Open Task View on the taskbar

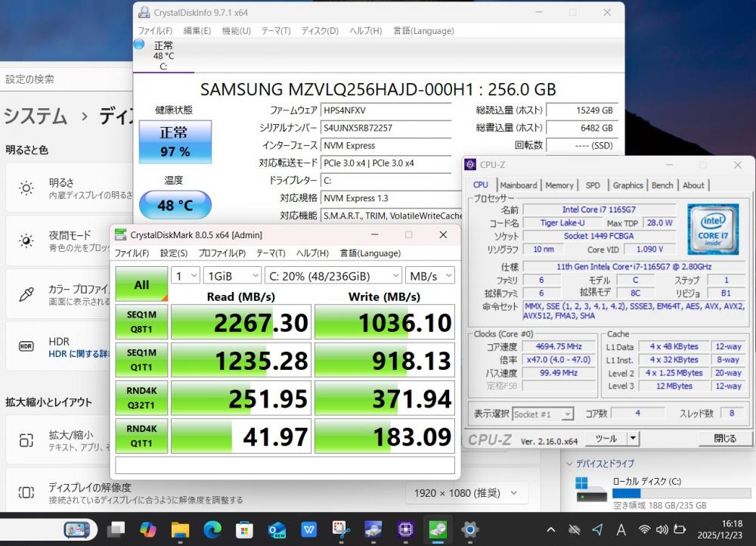(x=116, y=529)
